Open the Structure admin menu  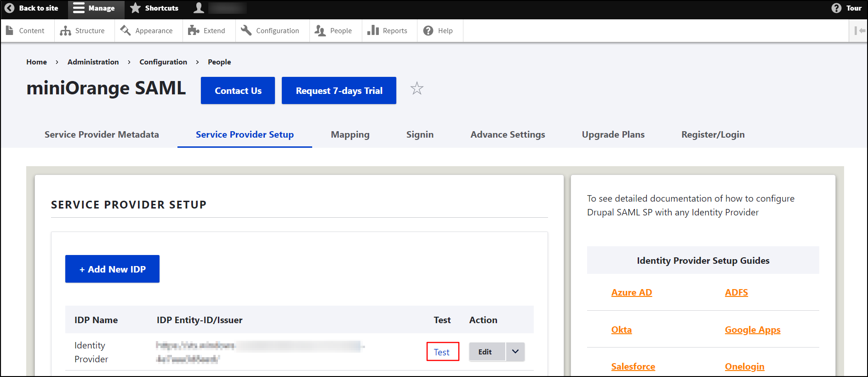83,31
